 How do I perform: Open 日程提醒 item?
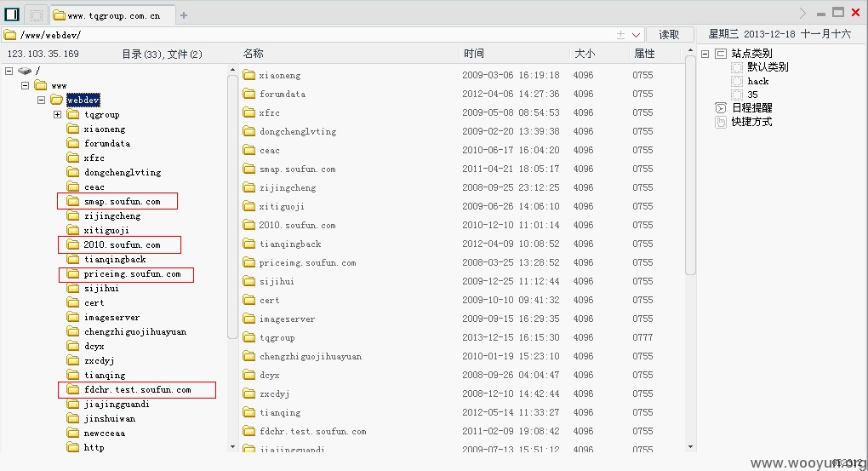coord(751,108)
